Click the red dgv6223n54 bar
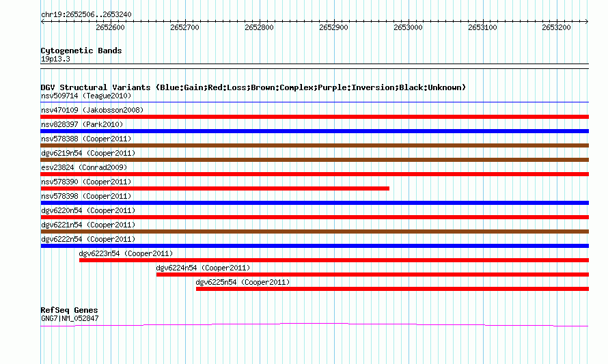This screenshot has height=364, width=608. click(x=334, y=260)
